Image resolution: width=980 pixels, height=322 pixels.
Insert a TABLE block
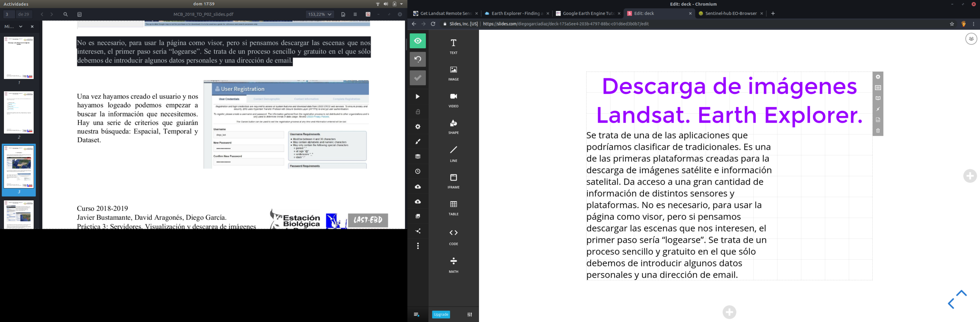point(454,208)
